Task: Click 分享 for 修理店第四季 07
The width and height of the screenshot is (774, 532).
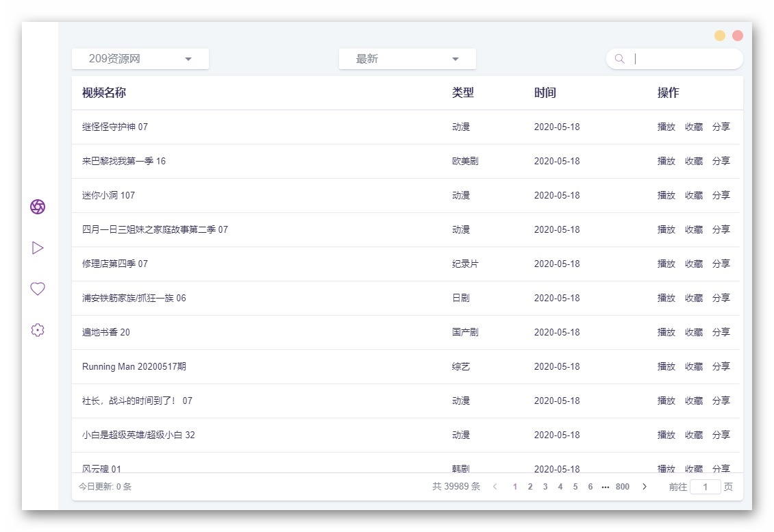Action: (x=721, y=264)
